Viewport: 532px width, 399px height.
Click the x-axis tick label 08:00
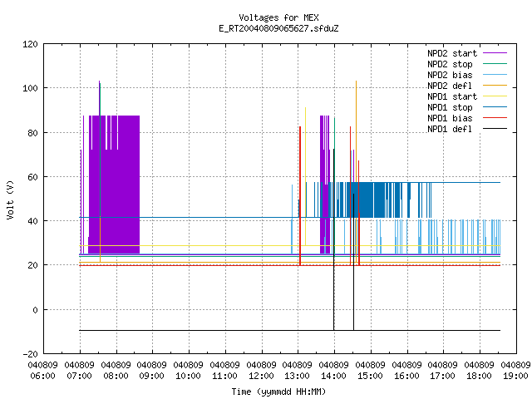[116, 376]
